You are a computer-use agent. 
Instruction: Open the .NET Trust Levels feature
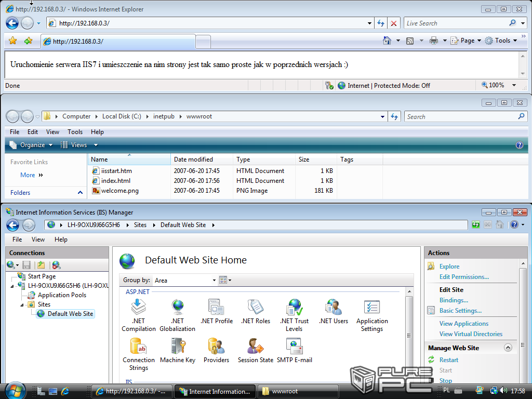[294, 315]
